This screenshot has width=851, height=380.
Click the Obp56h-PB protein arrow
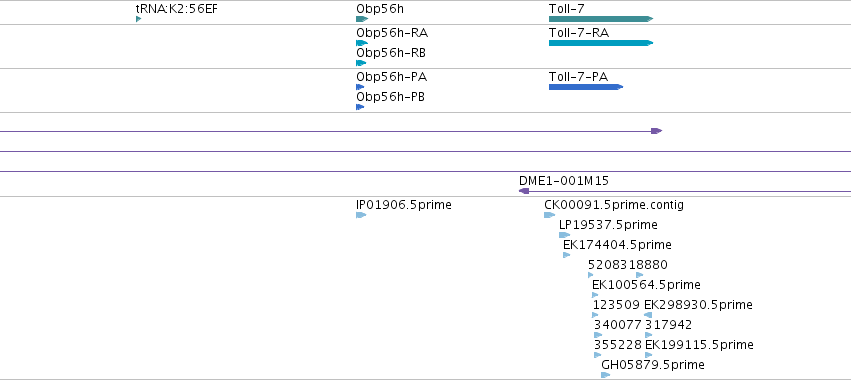(x=360, y=107)
